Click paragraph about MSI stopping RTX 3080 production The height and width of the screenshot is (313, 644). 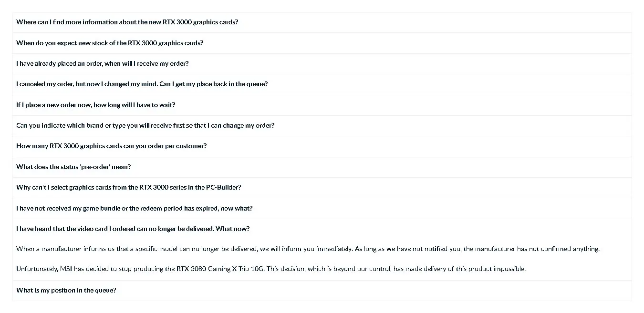point(271,269)
